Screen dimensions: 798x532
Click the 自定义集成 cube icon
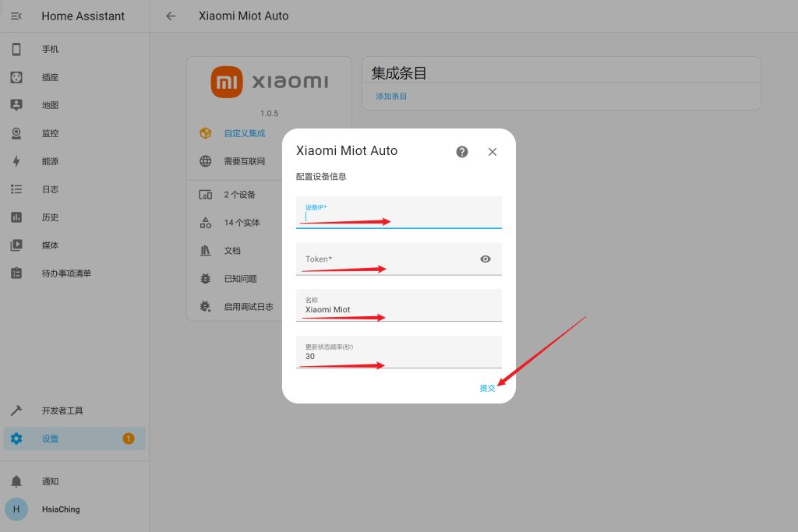(206, 133)
